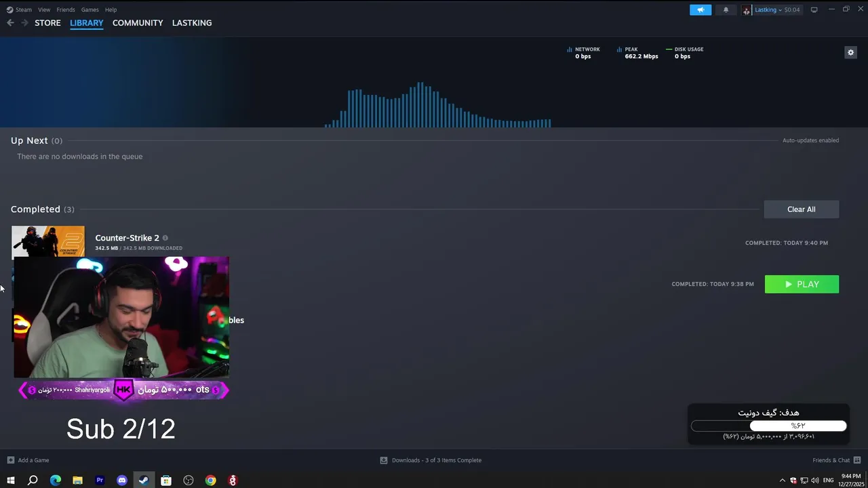This screenshot has height=488, width=868.
Task: Open the Help menu
Action: click(111, 9)
